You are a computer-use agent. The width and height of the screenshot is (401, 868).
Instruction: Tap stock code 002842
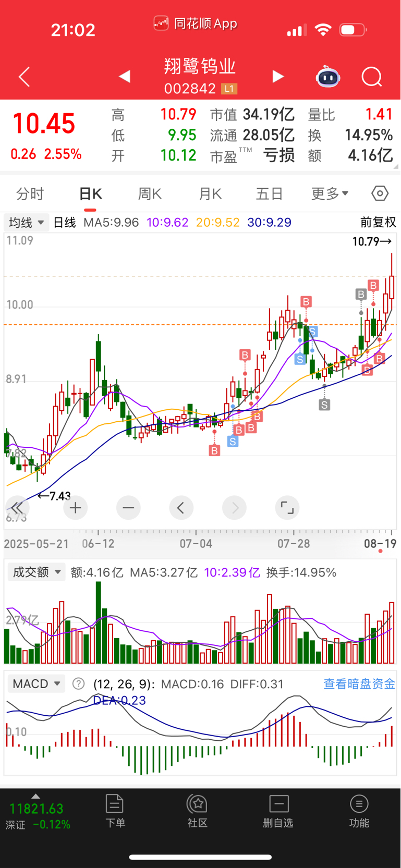click(190, 89)
